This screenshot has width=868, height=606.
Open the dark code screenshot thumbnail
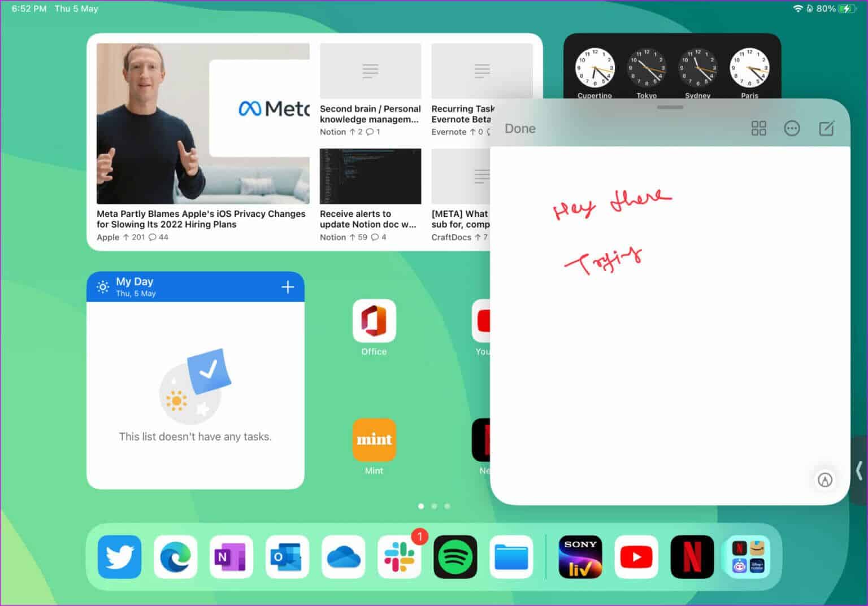point(370,176)
